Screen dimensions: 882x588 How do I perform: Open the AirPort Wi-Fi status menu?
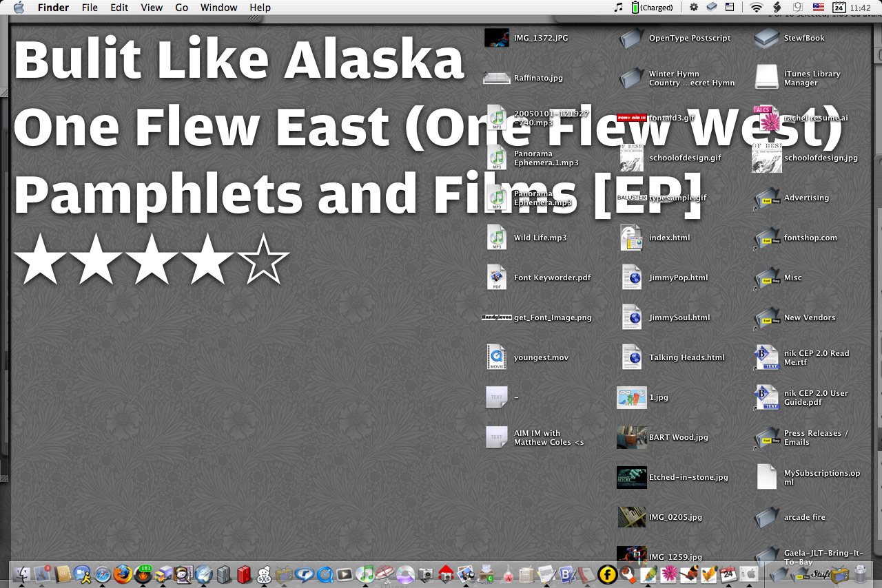tap(757, 8)
